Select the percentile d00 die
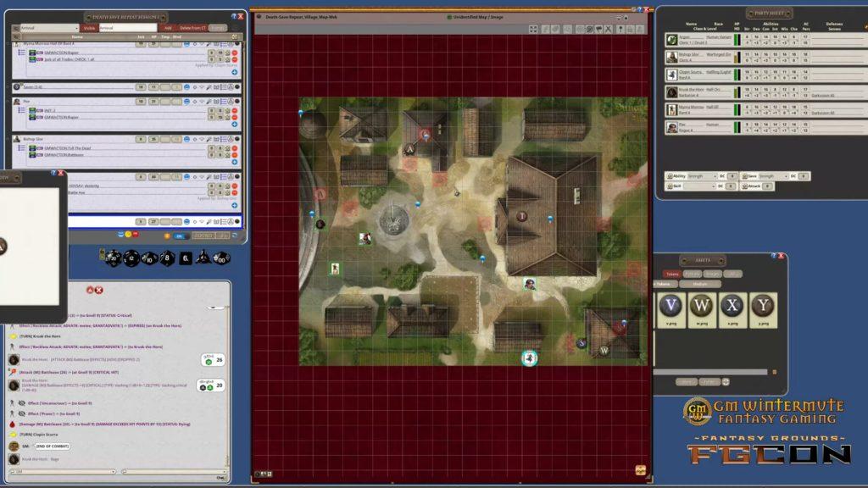 (221, 258)
